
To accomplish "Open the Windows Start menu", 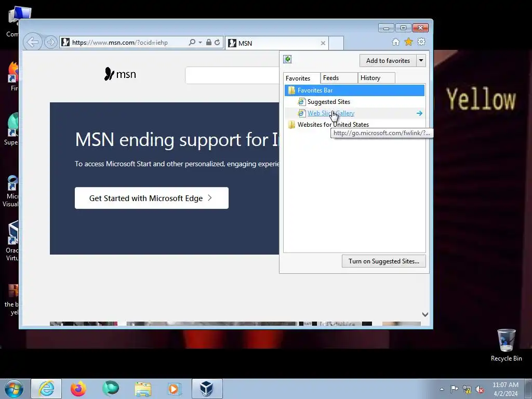I will pos(14,389).
